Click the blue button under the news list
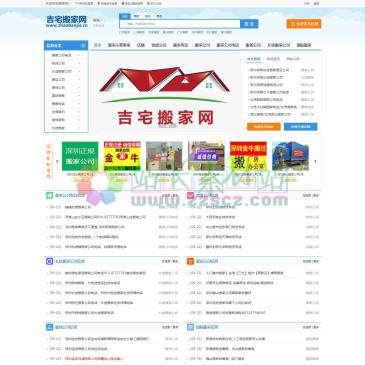Screen dimensions: 365x365 300,127
